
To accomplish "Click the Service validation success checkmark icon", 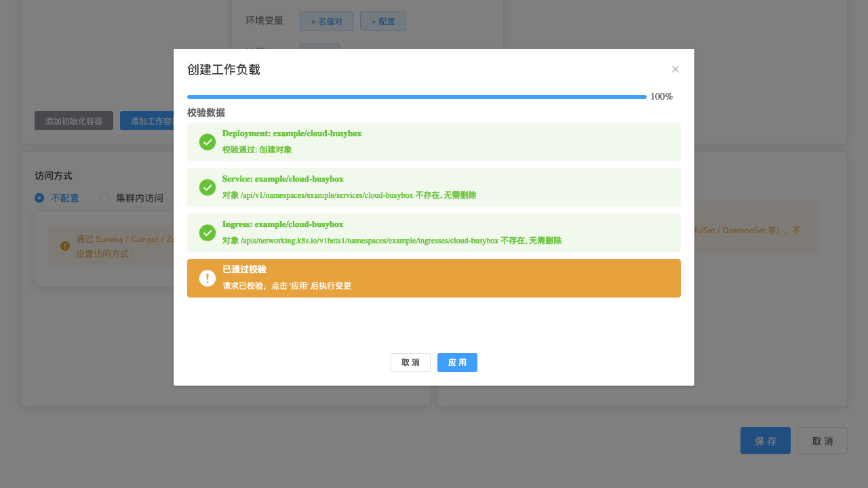I will pos(208,187).
